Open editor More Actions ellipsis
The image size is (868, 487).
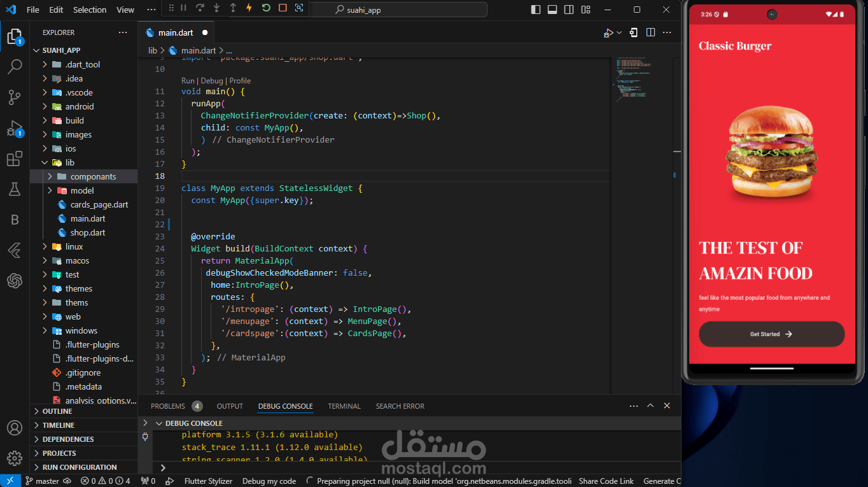667,32
